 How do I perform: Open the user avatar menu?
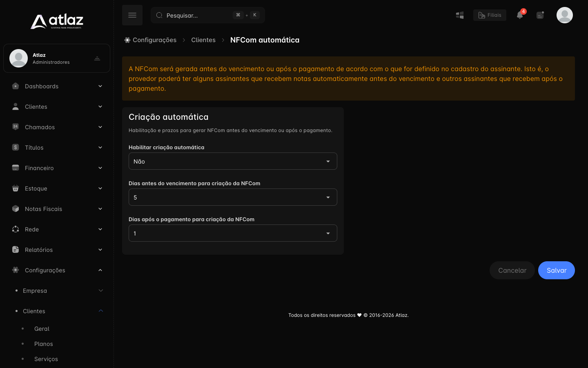point(565,15)
